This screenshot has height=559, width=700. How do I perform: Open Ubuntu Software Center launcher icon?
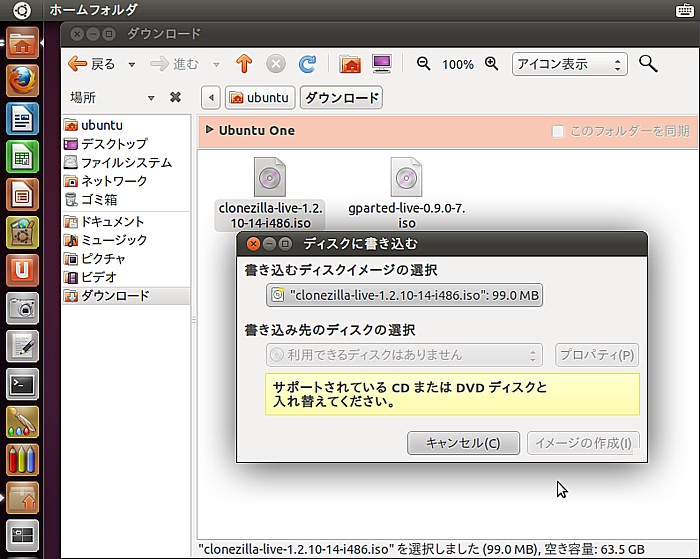[22, 233]
